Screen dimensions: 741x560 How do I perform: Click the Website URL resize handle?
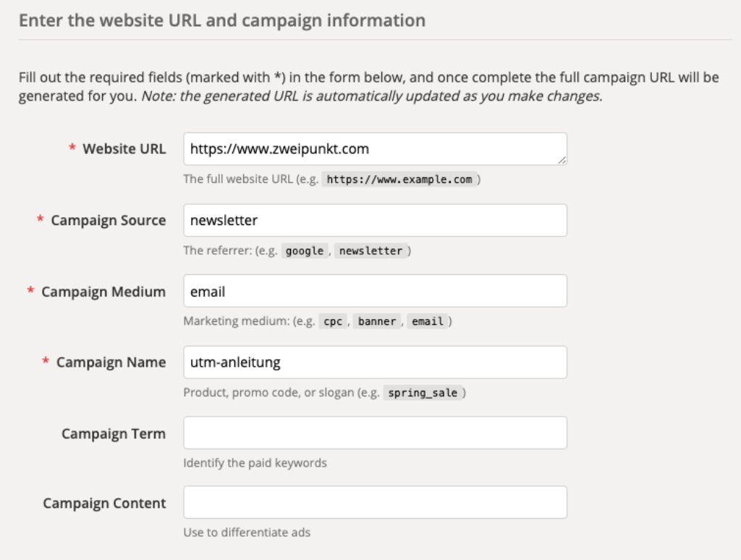(x=562, y=160)
